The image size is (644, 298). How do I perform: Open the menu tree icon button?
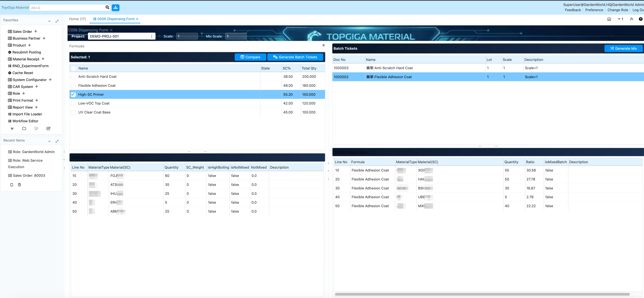pos(115,7)
